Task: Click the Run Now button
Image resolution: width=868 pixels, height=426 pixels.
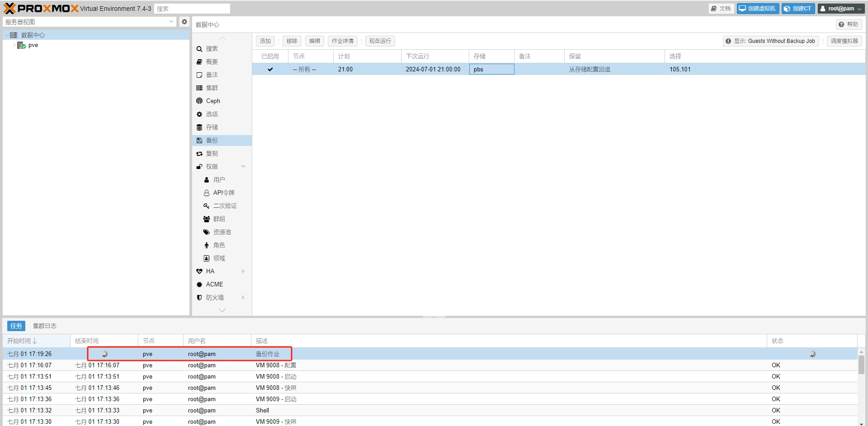Action: pos(380,41)
